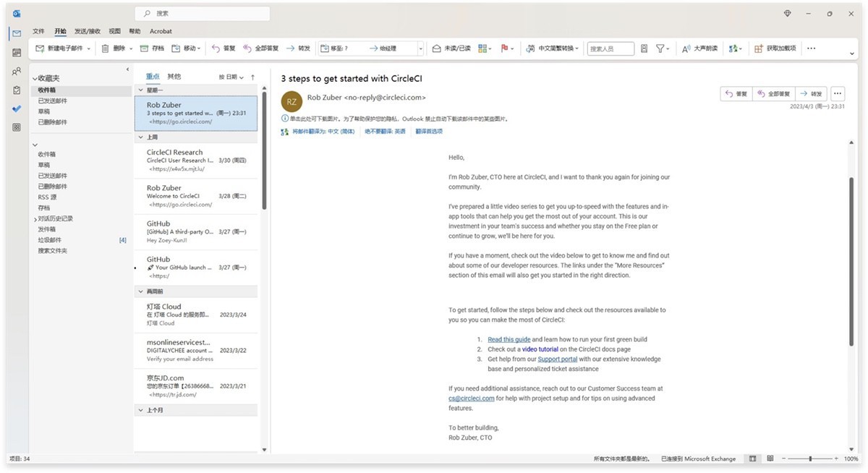Click 转发 forward in the ribbon
Screen dimensions: 868x473
(299, 48)
